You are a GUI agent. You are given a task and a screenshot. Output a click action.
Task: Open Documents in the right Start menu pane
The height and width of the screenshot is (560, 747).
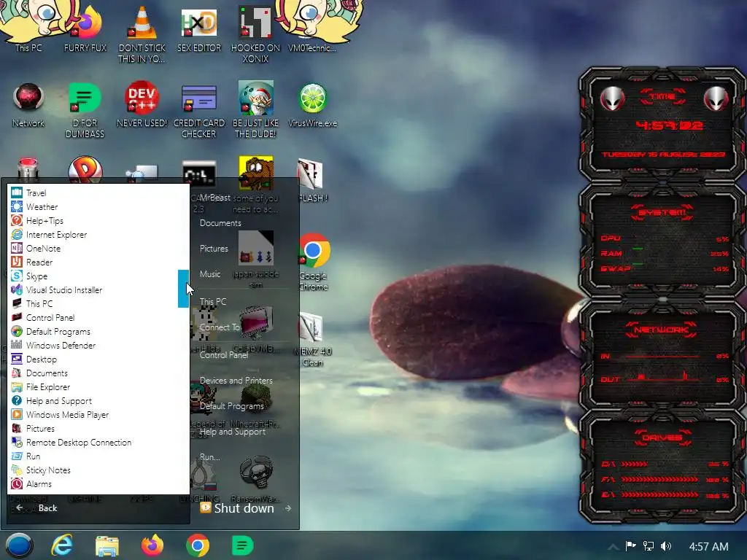pos(220,223)
